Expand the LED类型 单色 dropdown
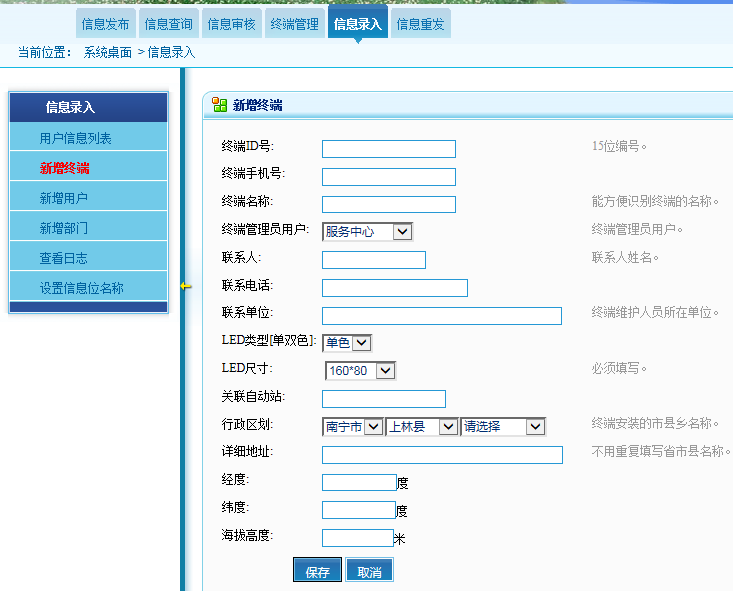 click(347, 343)
